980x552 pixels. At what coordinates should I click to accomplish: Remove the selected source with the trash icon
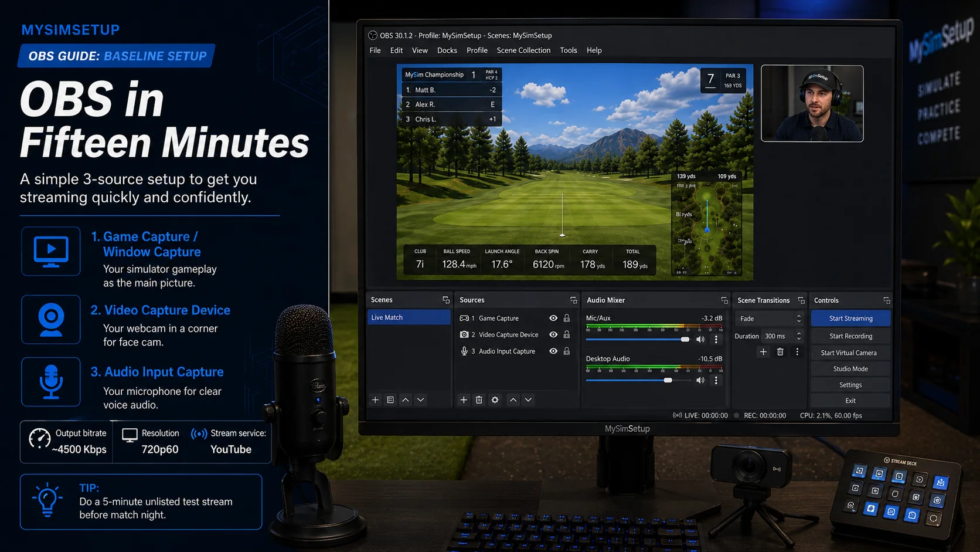(x=479, y=399)
